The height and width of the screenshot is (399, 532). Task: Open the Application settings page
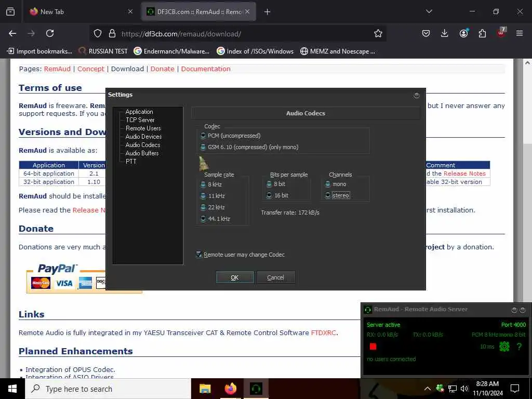(139, 112)
